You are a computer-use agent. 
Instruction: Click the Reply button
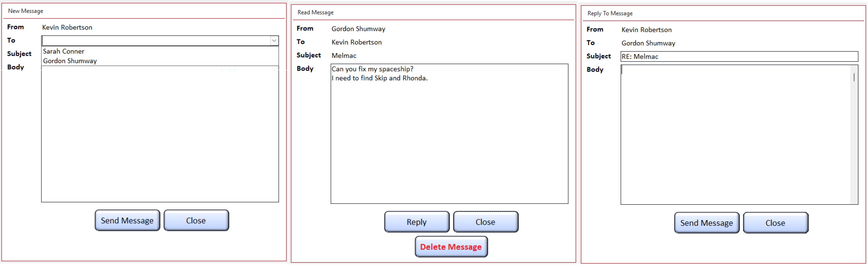click(x=417, y=222)
